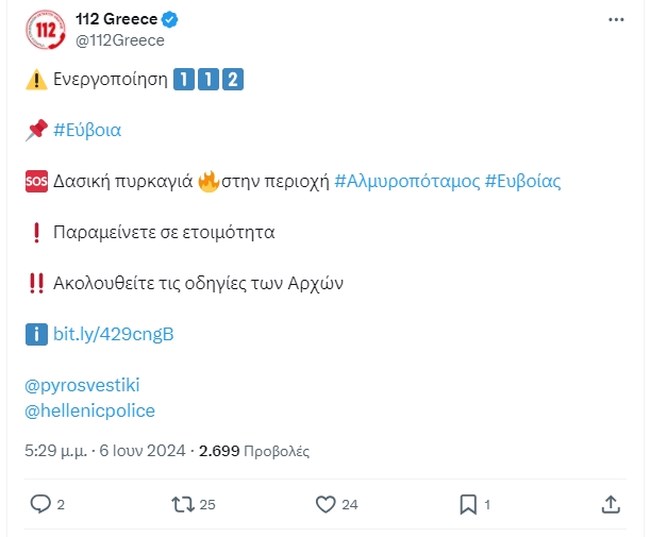Bookmark this 112 Greece tweet
650x537 pixels.
tap(467, 504)
